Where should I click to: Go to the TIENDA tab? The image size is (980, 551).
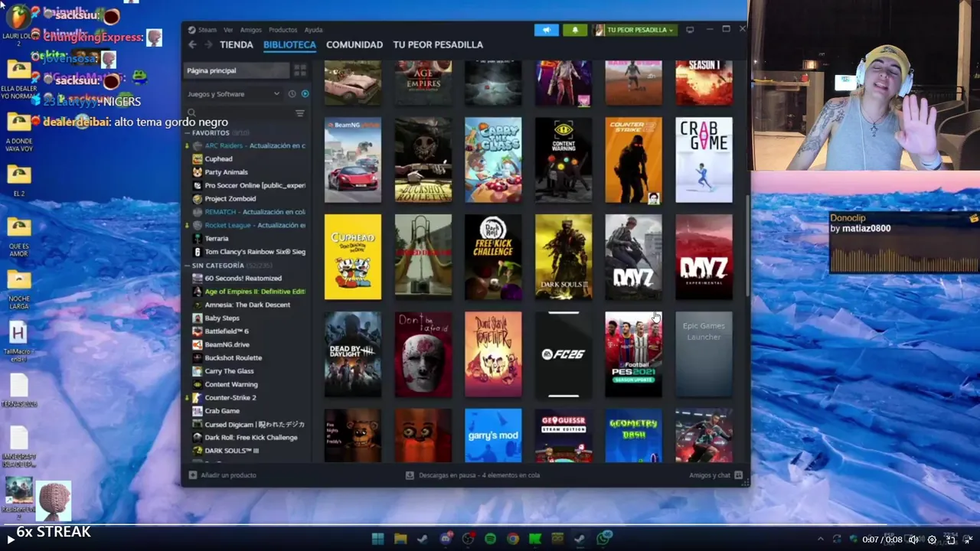(237, 44)
